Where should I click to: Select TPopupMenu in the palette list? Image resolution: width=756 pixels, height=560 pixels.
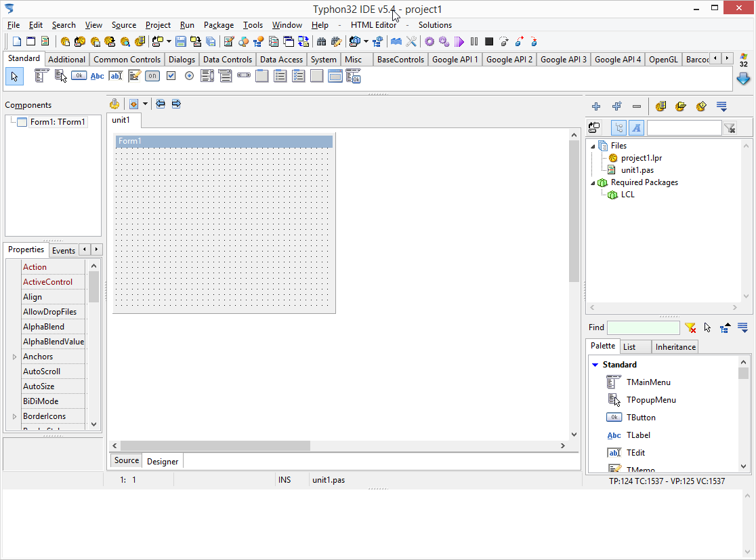point(651,400)
